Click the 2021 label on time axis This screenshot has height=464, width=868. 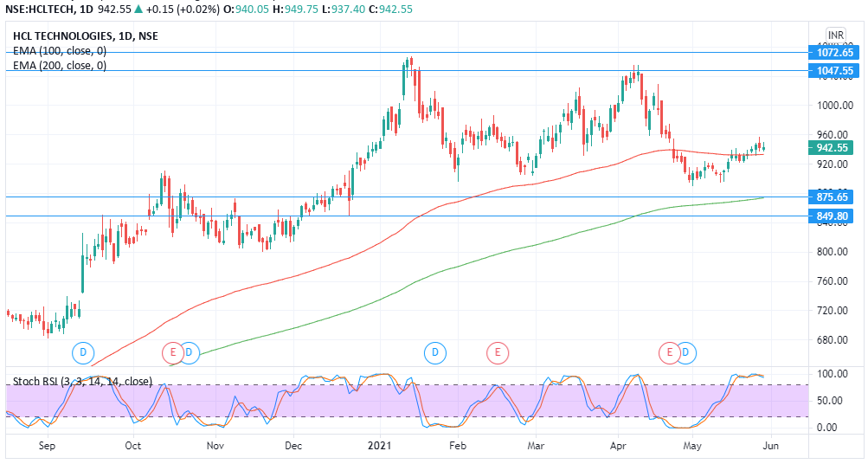380,446
